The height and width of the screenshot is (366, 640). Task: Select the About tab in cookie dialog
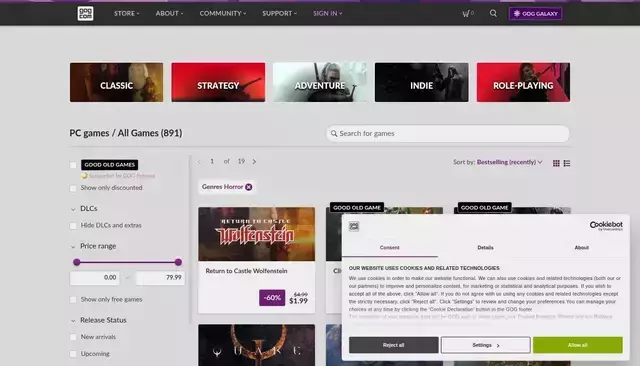(581, 248)
